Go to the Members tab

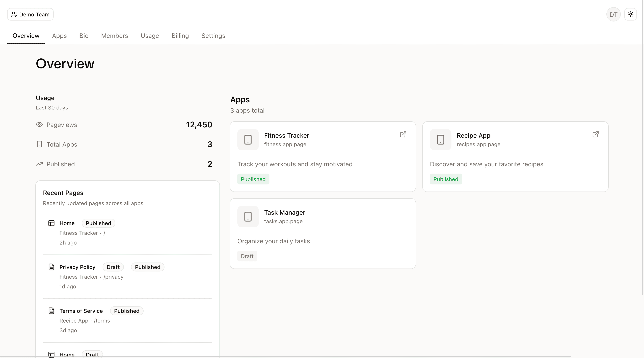click(114, 36)
